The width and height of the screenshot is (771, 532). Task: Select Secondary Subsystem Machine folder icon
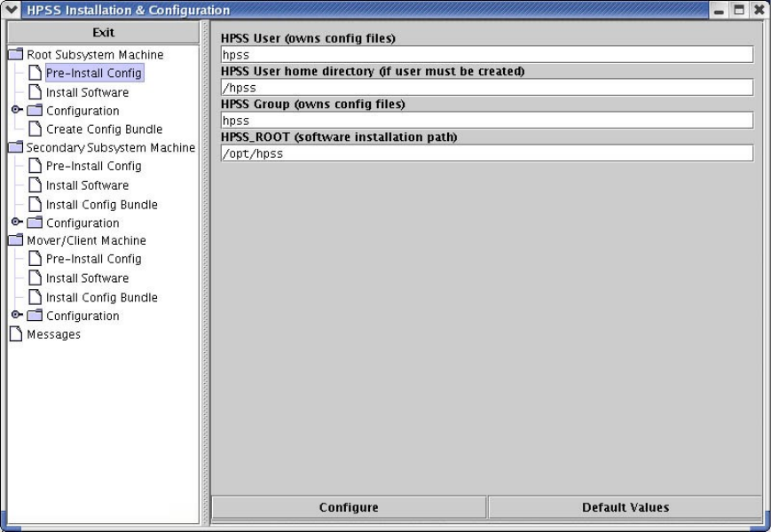pos(16,147)
